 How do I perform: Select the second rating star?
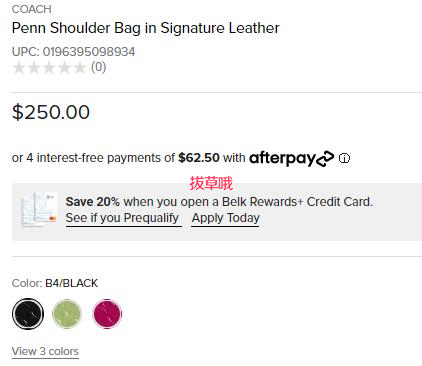click(x=34, y=68)
